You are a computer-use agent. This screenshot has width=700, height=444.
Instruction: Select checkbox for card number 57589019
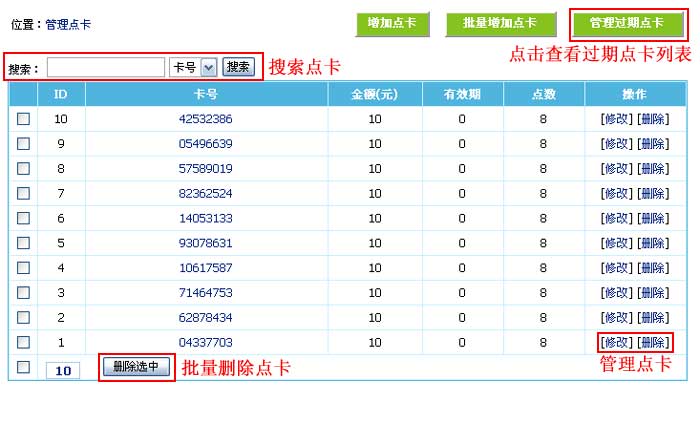coord(23,168)
